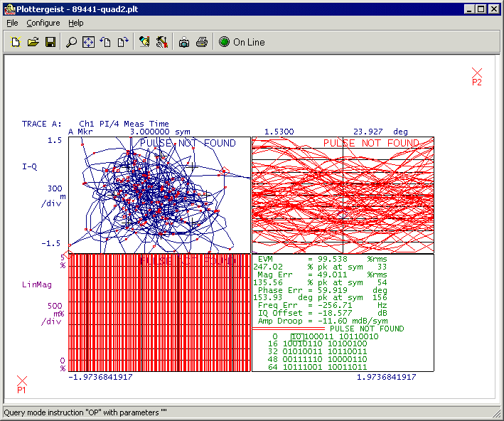Click the P1 corner marker

[x=22, y=382]
